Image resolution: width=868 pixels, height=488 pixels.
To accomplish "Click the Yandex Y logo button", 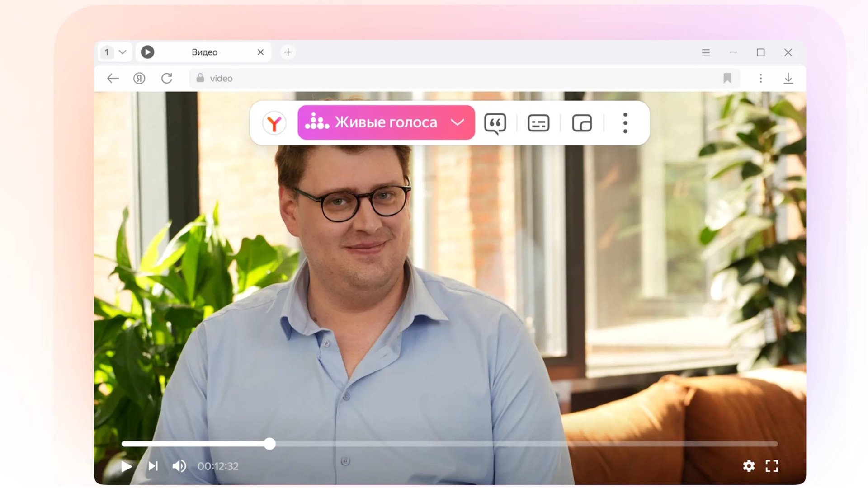I will (274, 123).
